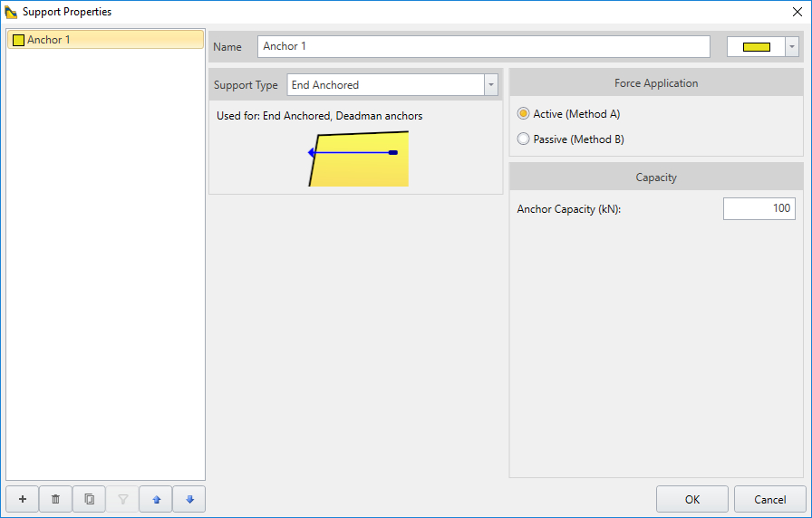The height and width of the screenshot is (518, 812).
Task: Click the filter funnel icon
Action: point(122,499)
